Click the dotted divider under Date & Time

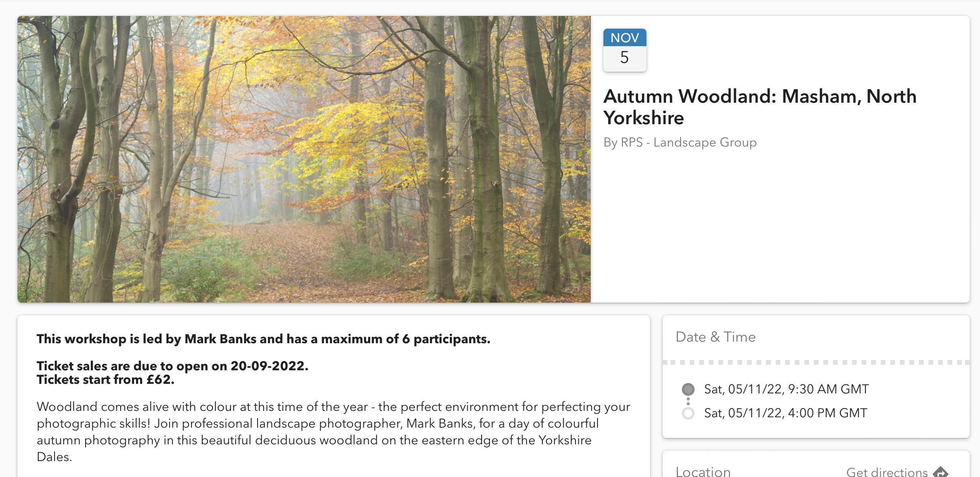[x=816, y=362]
